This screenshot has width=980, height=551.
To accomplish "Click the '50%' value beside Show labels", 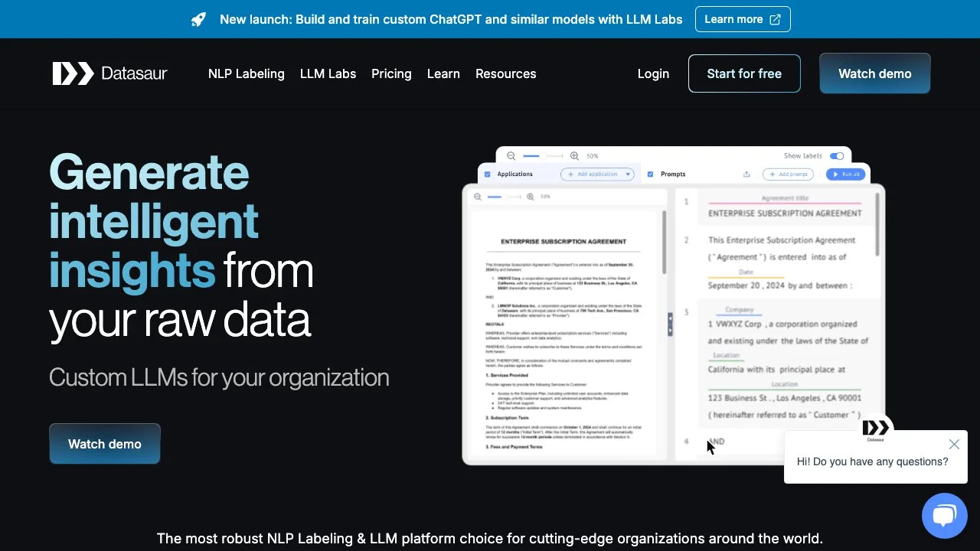I will coord(592,156).
